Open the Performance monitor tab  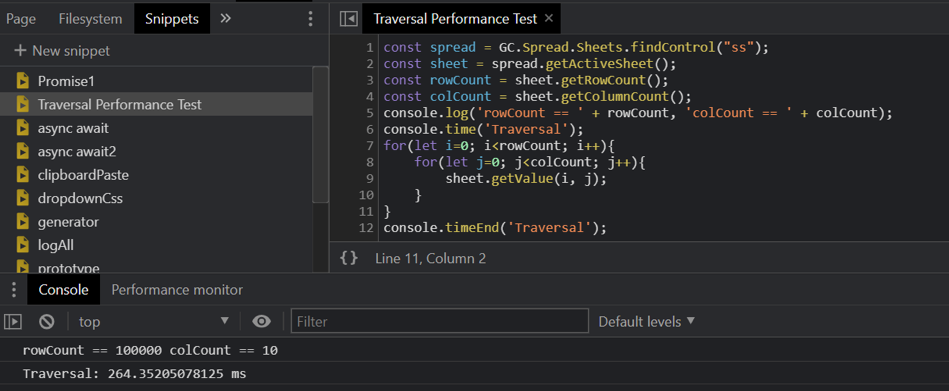pyautogui.click(x=177, y=290)
